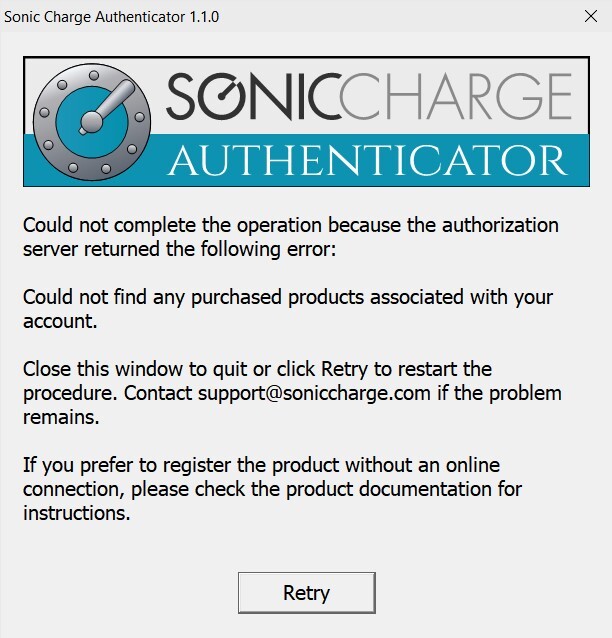The height and width of the screenshot is (638, 612).
Task: Click the word "instructions." at paragraph end
Action: [x=76, y=514]
